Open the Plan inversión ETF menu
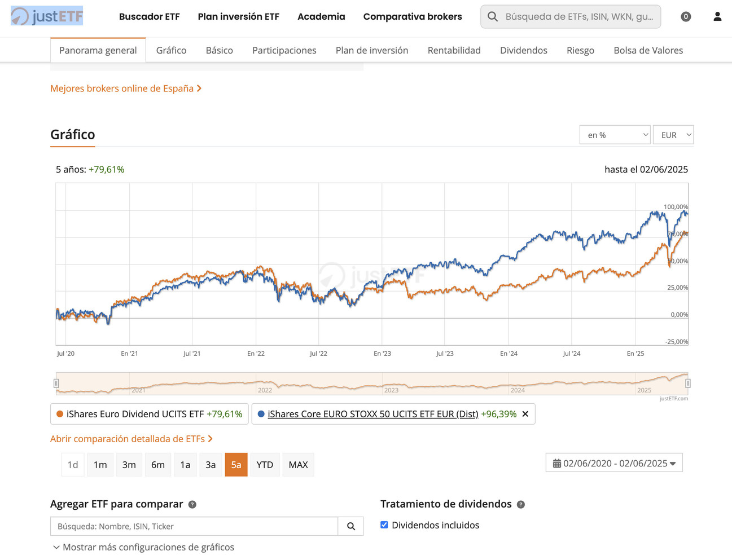 (x=239, y=17)
